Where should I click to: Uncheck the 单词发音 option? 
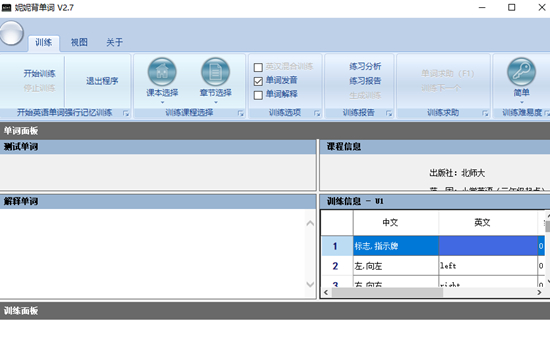click(x=258, y=81)
